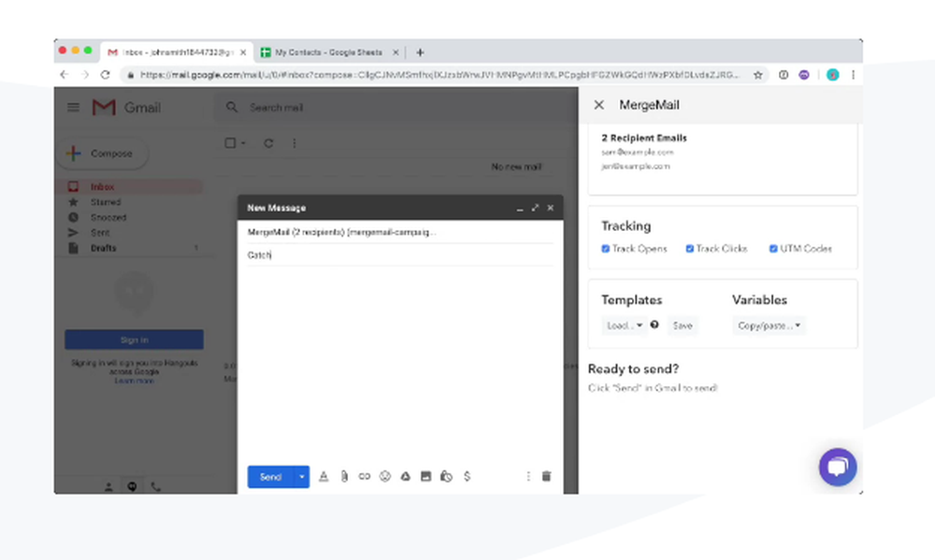The width and height of the screenshot is (935, 560).
Task: Refresh the Gmail inbox list
Action: (x=268, y=143)
